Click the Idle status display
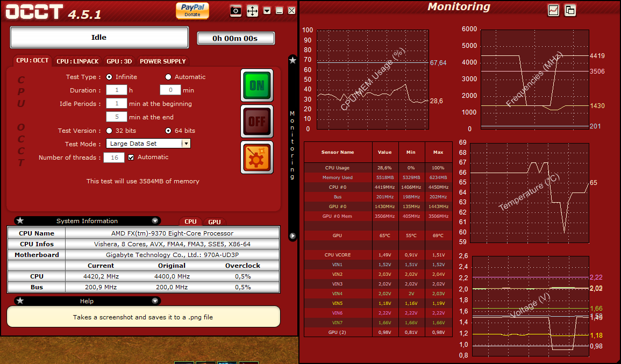This screenshot has width=621, height=364. pos(99,37)
